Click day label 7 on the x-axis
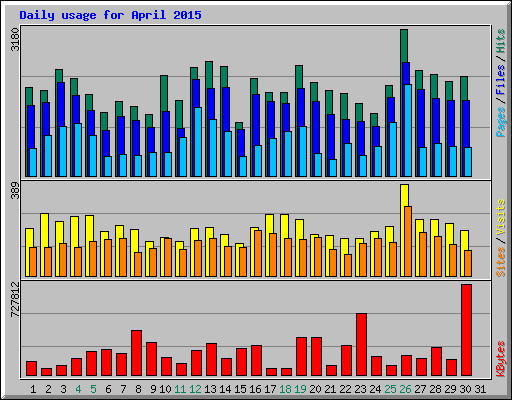Screen dimensions: 512x400 point(123,389)
